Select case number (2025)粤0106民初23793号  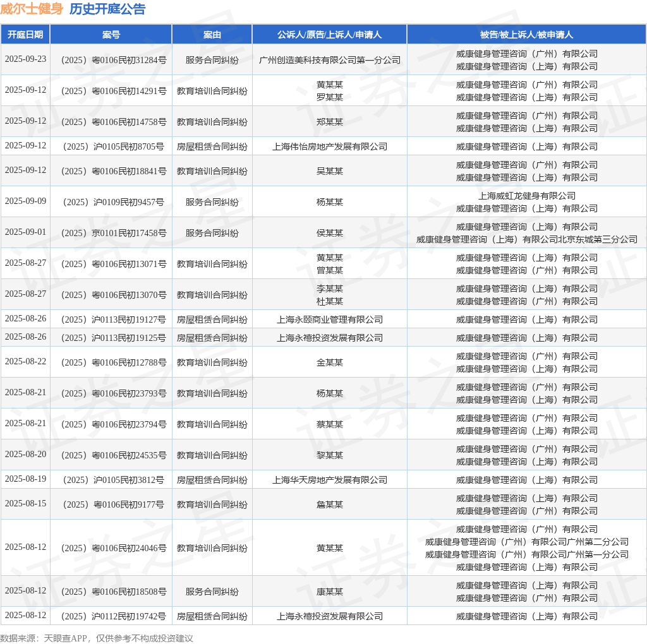(x=114, y=393)
